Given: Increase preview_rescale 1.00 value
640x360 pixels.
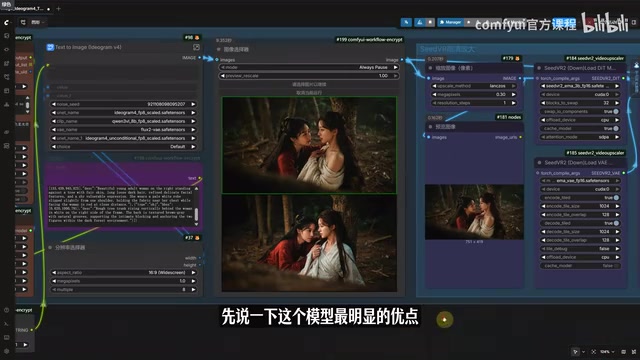Looking at the screenshot, I should (395, 76).
